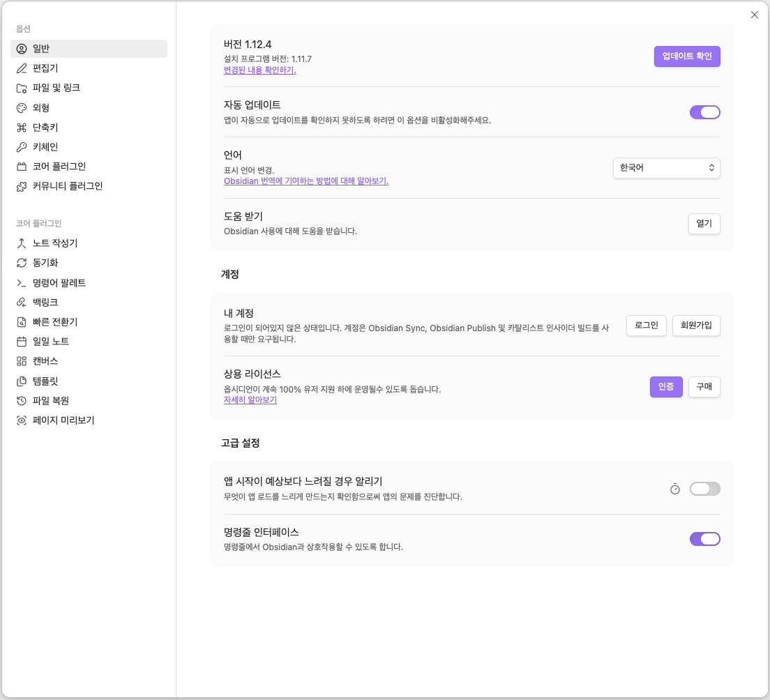The height and width of the screenshot is (700, 770).
Task: Open 캔버스 plugin options
Action: (x=89, y=361)
